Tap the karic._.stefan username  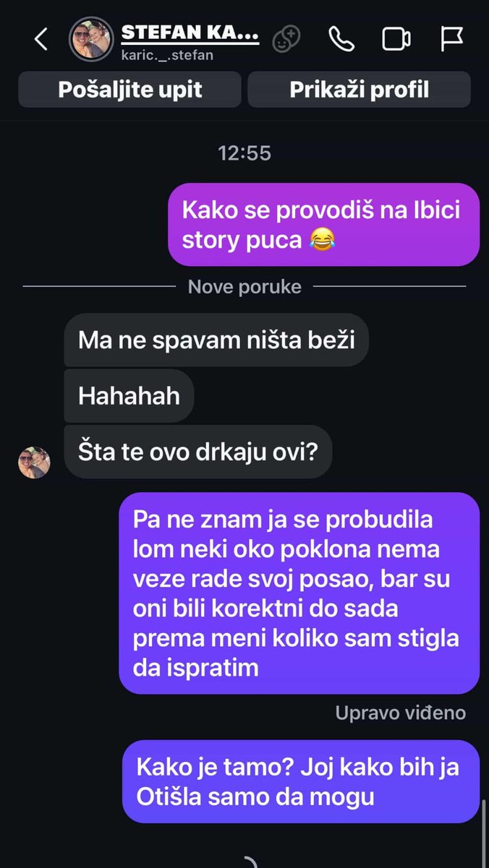[x=167, y=55]
